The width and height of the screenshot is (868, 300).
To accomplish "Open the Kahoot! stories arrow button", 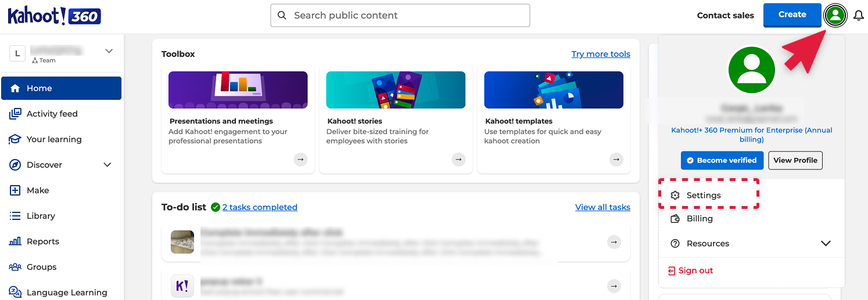I will click(x=458, y=159).
